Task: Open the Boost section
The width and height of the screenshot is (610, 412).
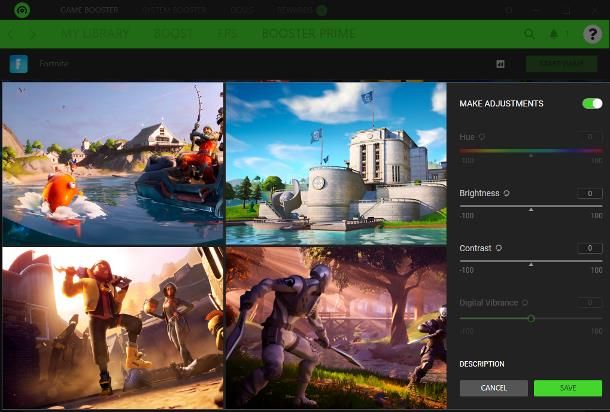Action: (x=173, y=34)
